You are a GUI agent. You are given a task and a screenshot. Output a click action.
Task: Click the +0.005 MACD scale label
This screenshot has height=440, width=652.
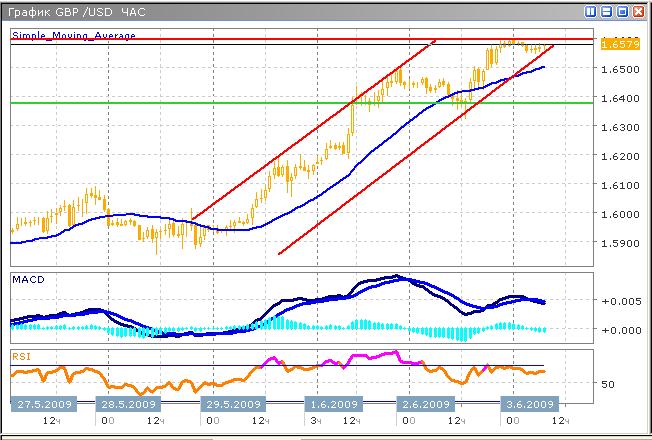[620, 300]
